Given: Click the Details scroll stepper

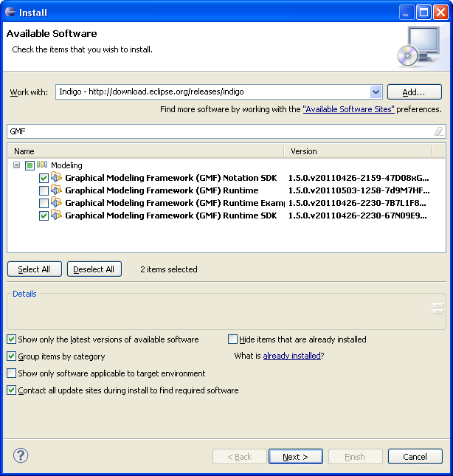Looking at the screenshot, I should pyautogui.click(x=438, y=308).
